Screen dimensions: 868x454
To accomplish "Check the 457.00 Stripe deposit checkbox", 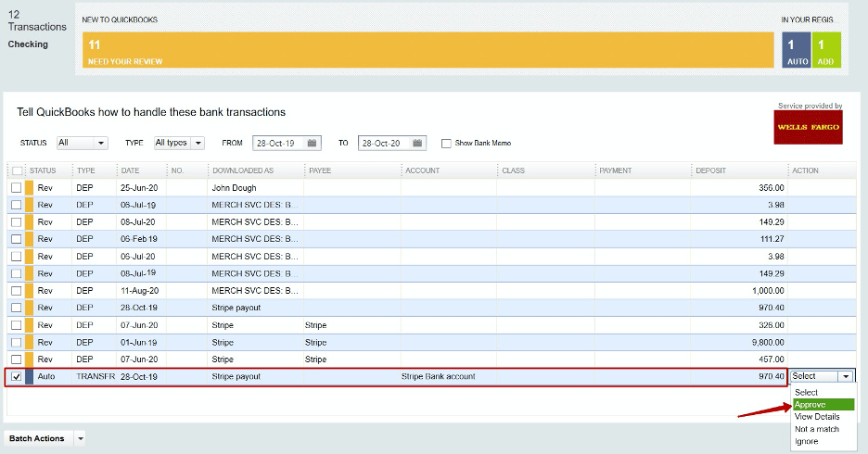I will click(x=16, y=359).
